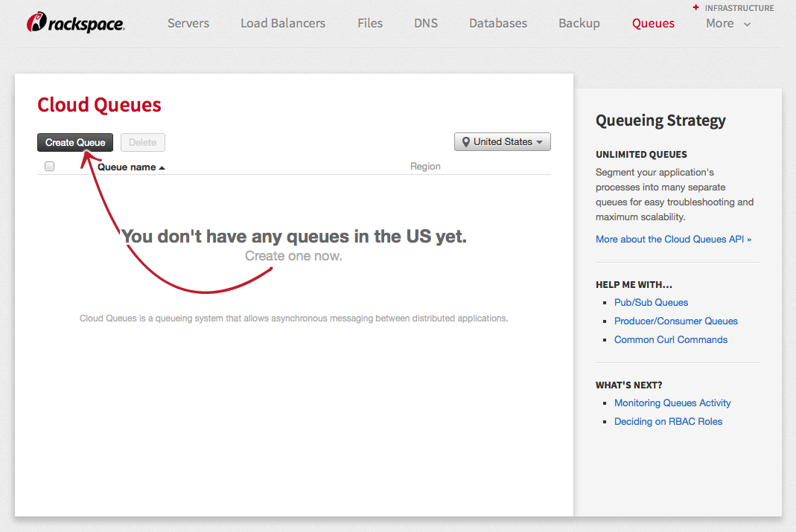The height and width of the screenshot is (532, 796).
Task: Click the Rackspace logo
Action: (76, 23)
